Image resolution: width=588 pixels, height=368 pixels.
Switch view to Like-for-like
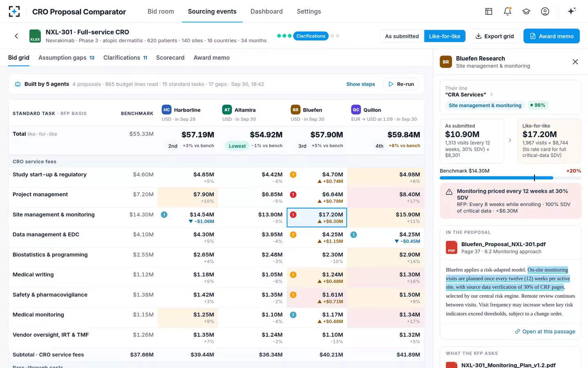point(444,36)
